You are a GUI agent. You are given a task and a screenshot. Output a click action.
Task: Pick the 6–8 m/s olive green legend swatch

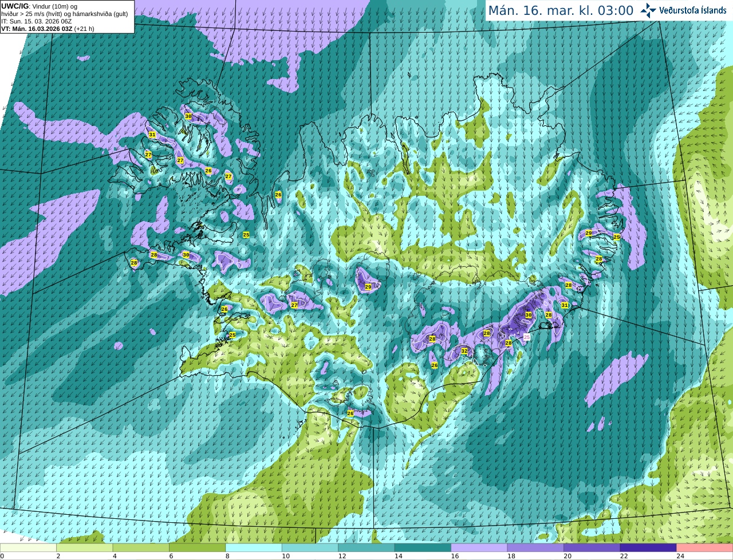tap(198, 547)
